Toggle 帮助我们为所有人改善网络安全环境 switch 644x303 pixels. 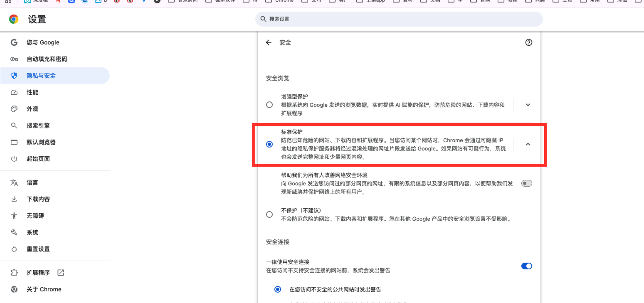[527, 183]
